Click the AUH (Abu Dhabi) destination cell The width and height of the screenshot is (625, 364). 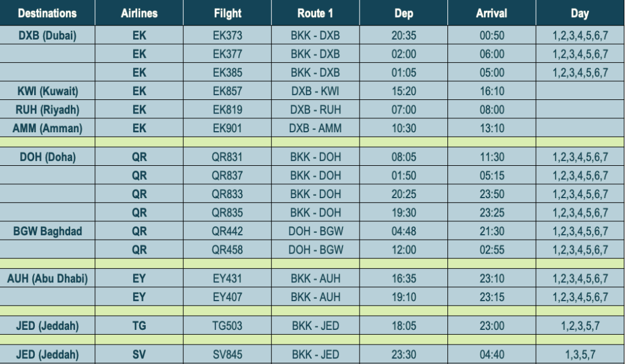point(47,279)
